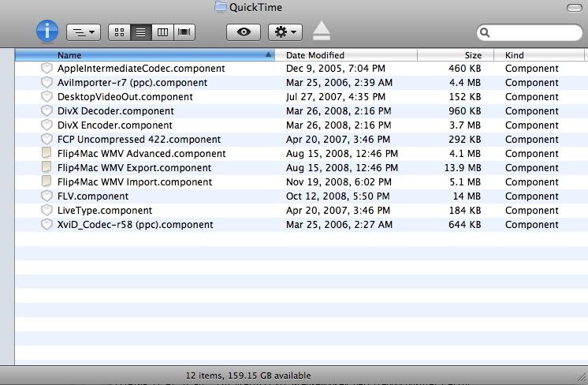Click the FCP Uncompressed 422.component icon
The height and width of the screenshot is (385, 588).
pos(47,139)
